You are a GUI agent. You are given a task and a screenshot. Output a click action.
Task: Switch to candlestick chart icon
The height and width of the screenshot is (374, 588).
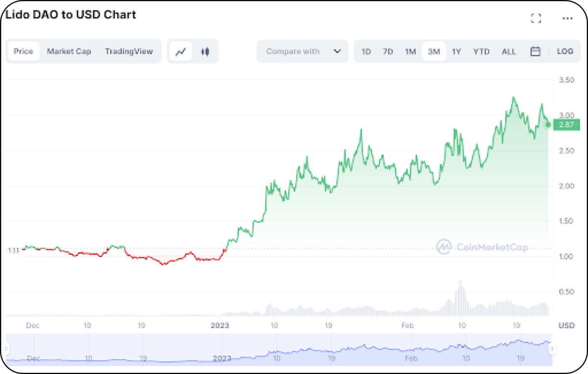pos(205,51)
